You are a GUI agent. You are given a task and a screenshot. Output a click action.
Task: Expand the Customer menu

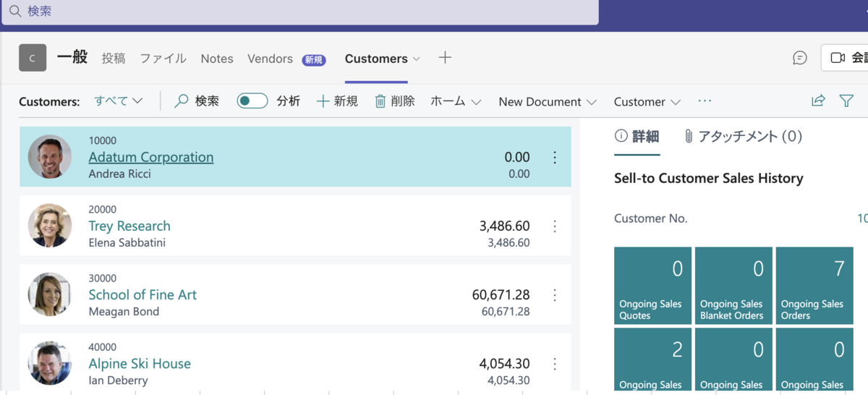coord(647,102)
